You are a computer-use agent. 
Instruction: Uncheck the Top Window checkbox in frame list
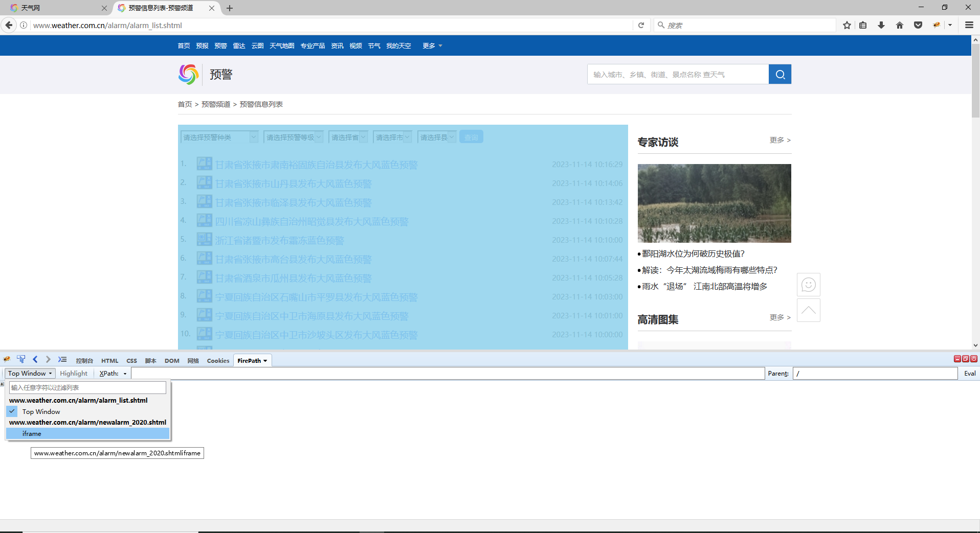11,411
